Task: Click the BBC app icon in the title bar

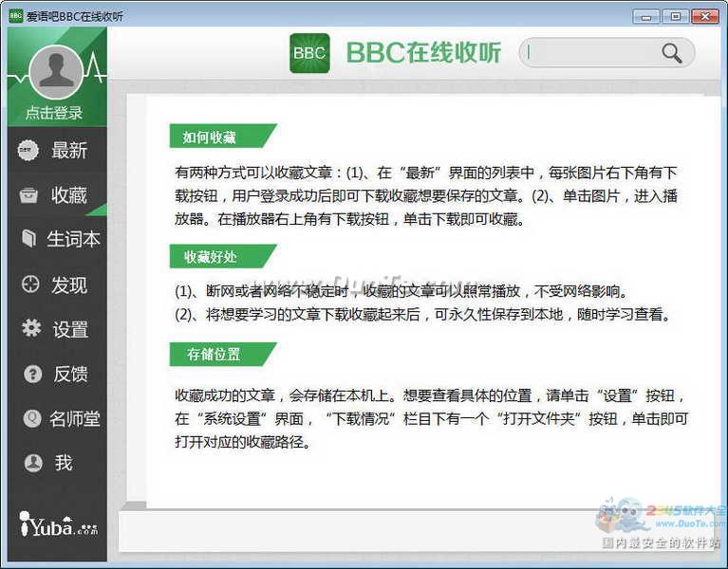Action: point(16,16)
